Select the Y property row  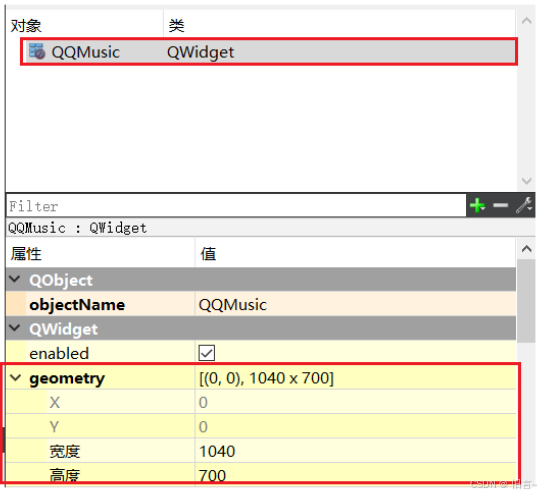click(x=261, y=427)
